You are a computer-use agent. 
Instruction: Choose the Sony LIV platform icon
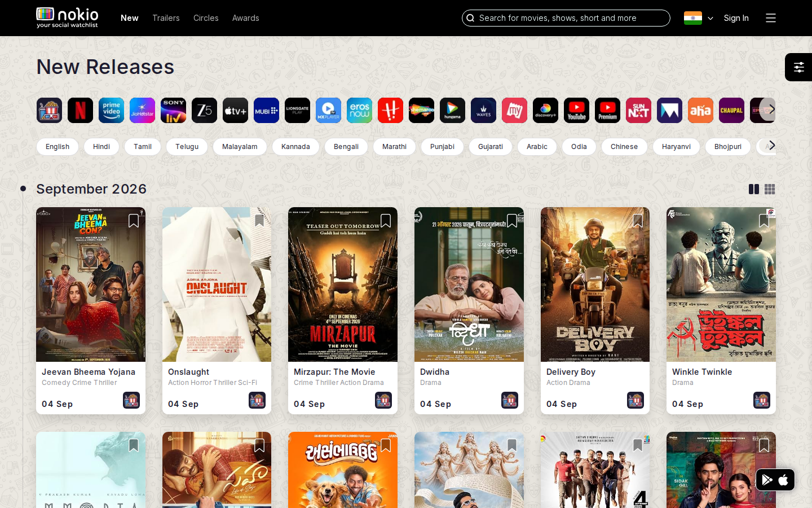(x=173, y=111)
